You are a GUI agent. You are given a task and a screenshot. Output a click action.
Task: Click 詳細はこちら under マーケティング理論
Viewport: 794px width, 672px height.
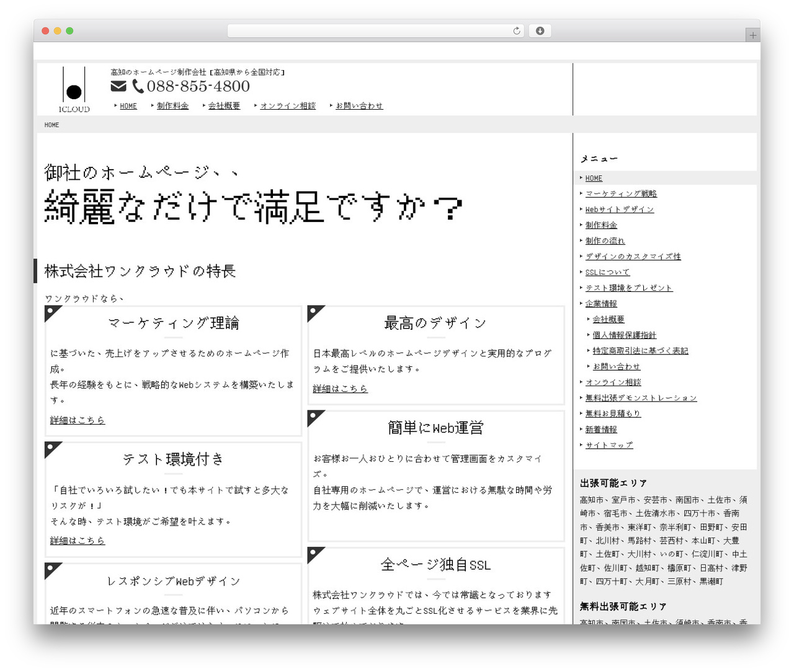pyautogui.click(x=78, y=420)
